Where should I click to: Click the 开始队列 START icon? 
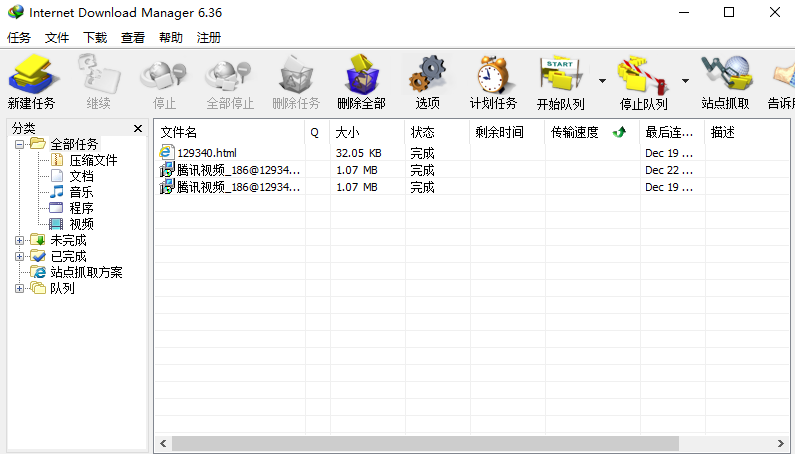coord(561,75)
